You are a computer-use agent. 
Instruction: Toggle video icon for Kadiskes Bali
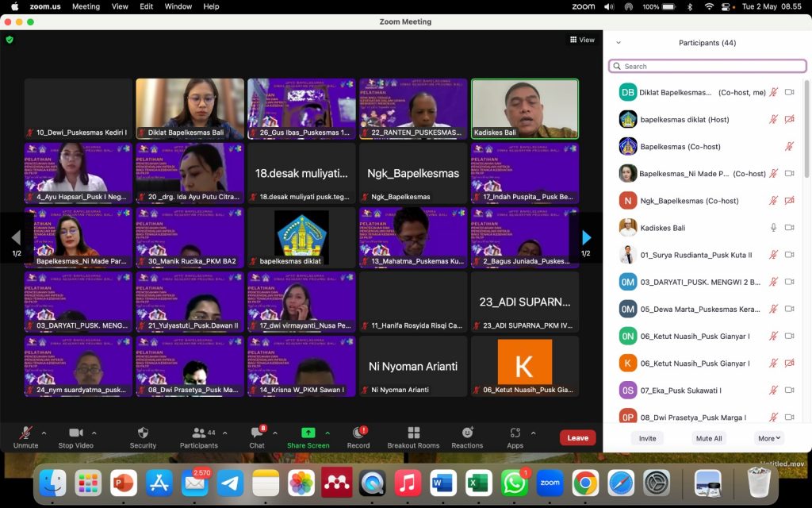tap(789, 228)
